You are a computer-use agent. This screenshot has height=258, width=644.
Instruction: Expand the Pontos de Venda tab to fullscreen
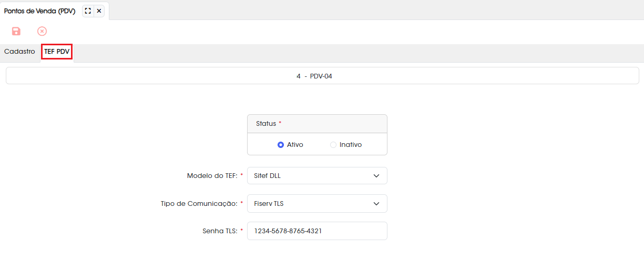point(88,11)
